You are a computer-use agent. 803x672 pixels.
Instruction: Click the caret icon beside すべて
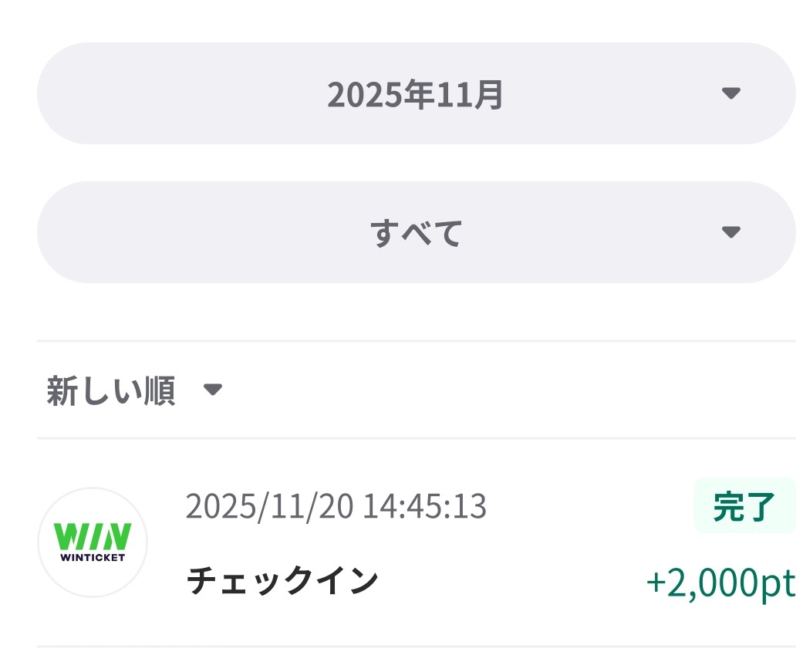pyautogui.click(x=730, y=232)
